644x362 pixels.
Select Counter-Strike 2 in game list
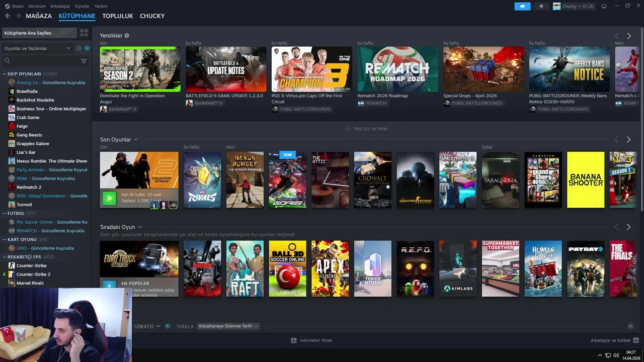click(33, 274)
